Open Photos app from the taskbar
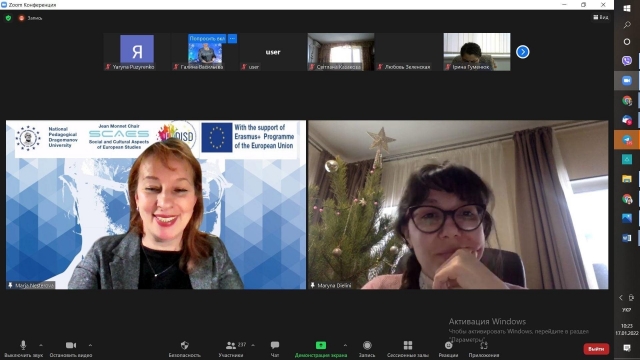This screenshot has height=360, width=640. click(627, 218)
